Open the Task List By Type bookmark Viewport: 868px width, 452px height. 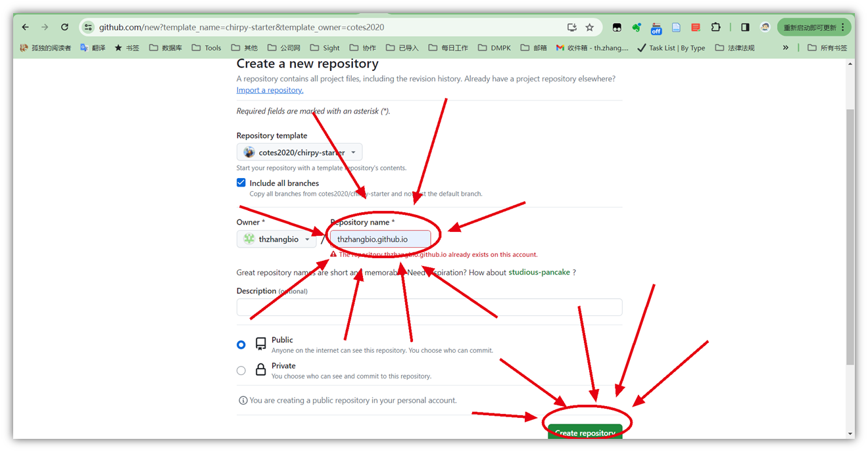coord(671,48)
